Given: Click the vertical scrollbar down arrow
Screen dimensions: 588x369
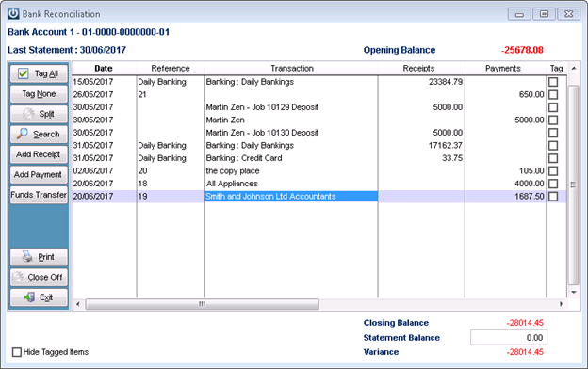Looking at the screenshot, I should pyautogui.click(x=574, y=292).
